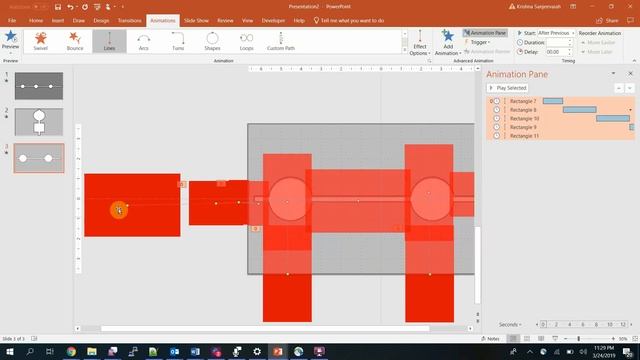
Task: Click the Add Animation star icon
Action: point(448,37)
